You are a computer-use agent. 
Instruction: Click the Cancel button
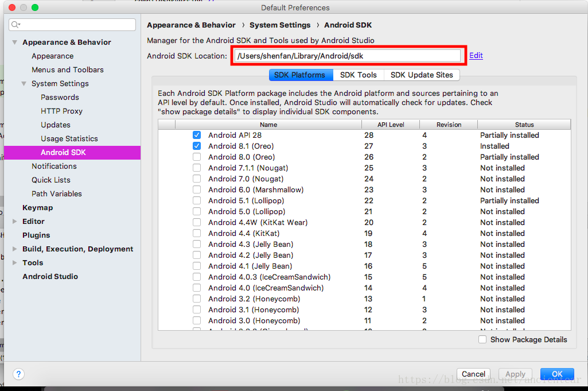click(x=473, y=374)
